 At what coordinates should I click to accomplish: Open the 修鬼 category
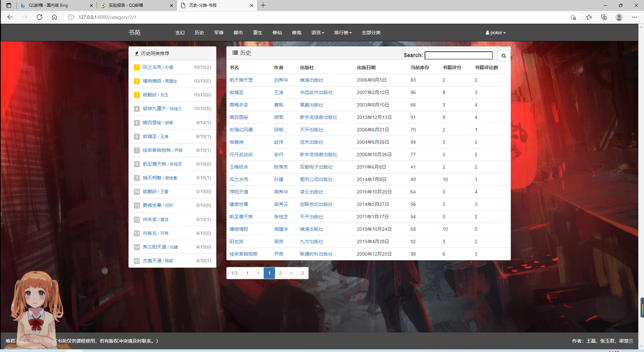297,33
